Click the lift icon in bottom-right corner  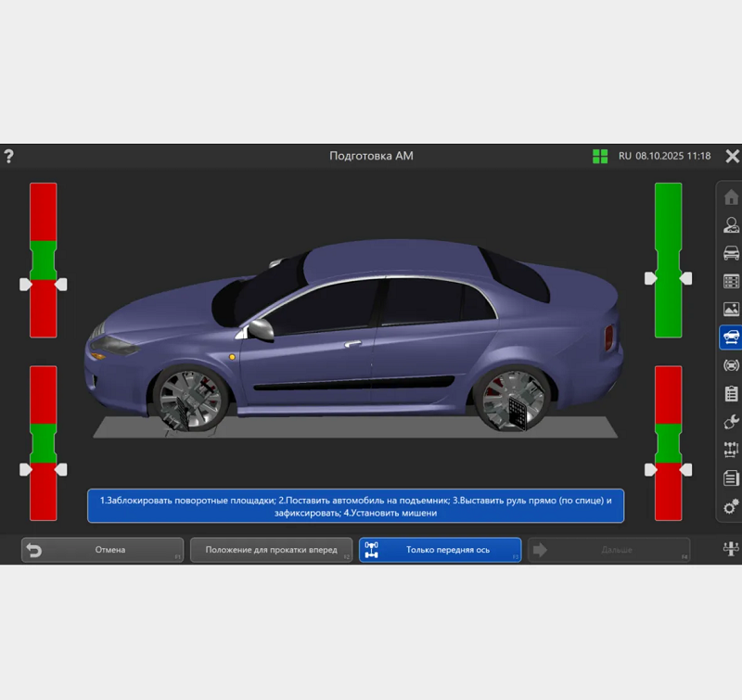(x=731, y=550)
